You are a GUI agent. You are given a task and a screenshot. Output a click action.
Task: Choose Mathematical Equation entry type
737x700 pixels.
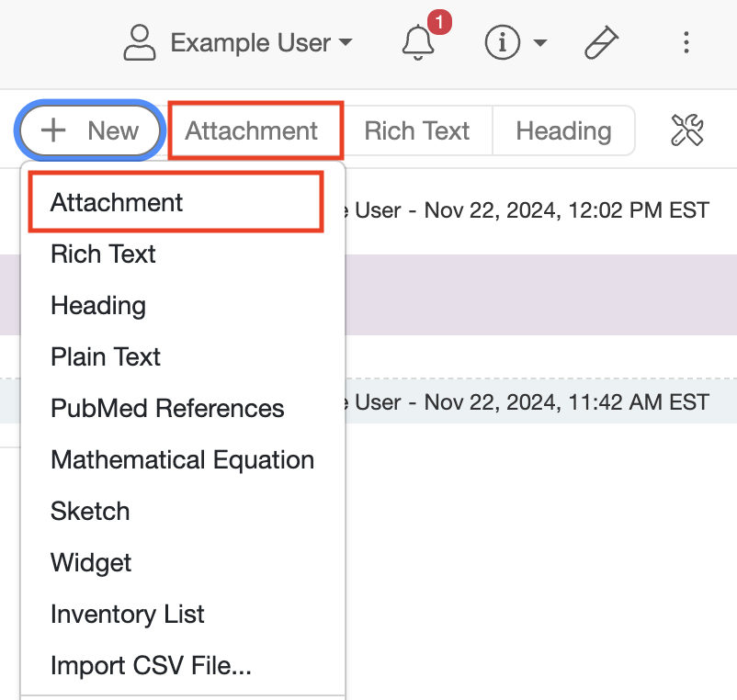click(182, 459)
